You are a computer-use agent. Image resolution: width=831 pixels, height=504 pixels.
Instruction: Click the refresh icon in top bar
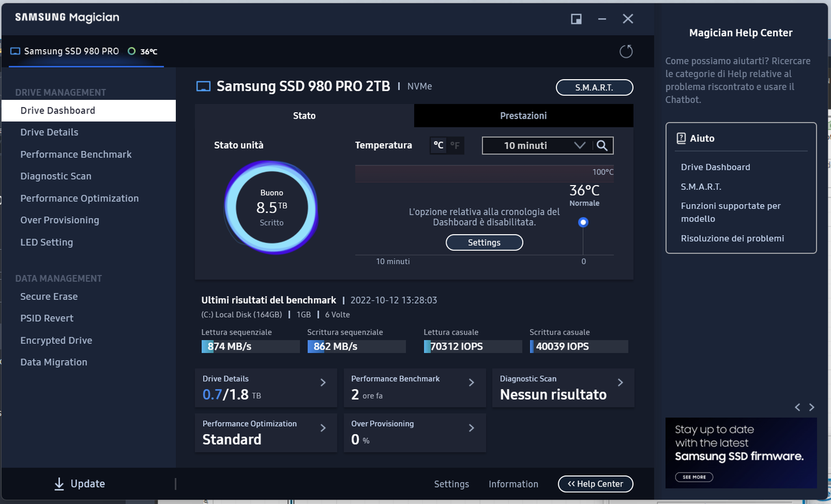tap(626, 51)
